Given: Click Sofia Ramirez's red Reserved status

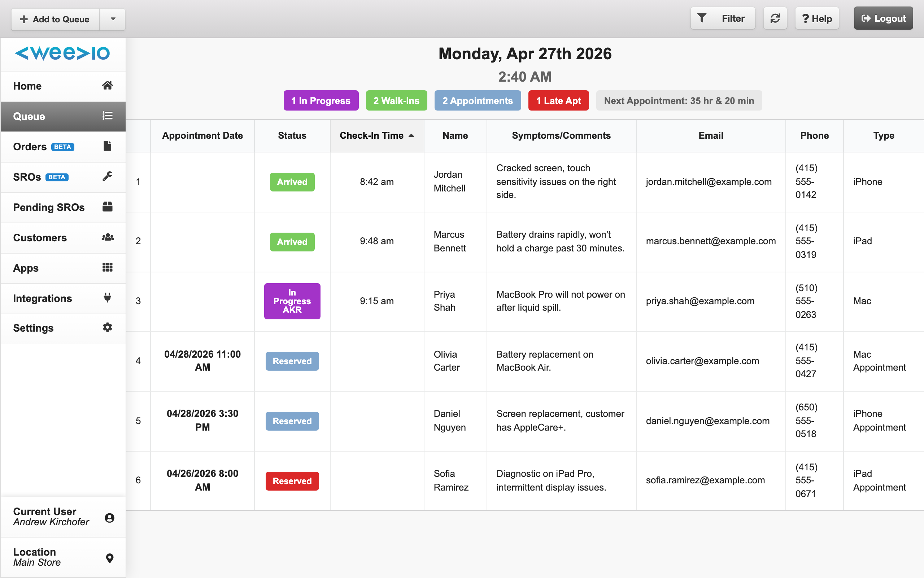Looking at the screenshot, I should 292,481.
